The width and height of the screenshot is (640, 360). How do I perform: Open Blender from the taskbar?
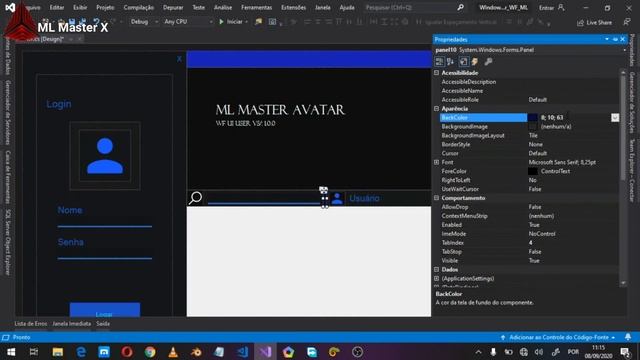[196, 352]
